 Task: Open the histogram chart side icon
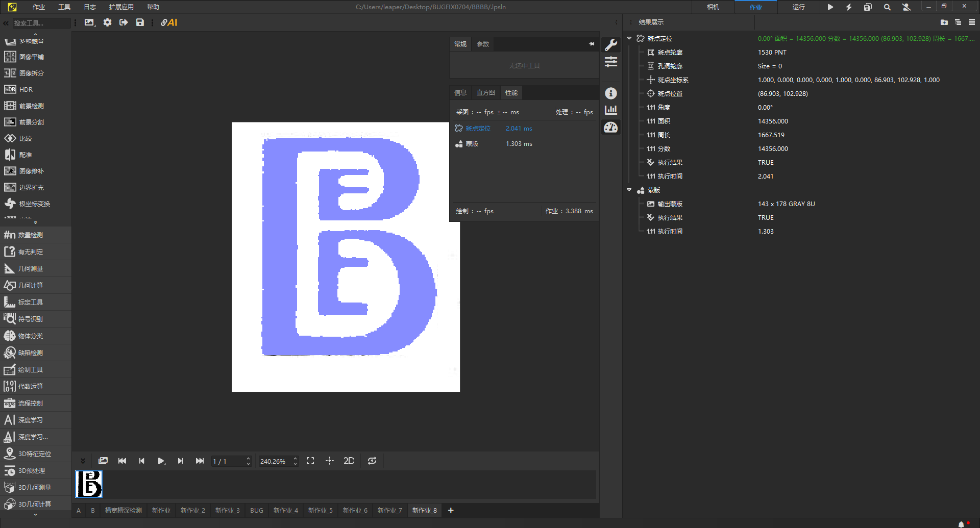pos(611,110)
